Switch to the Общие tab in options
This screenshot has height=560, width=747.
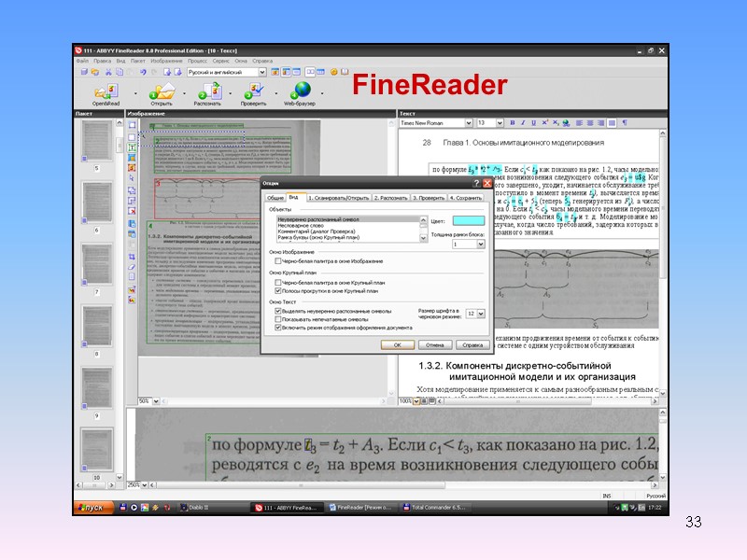point(275,198)
